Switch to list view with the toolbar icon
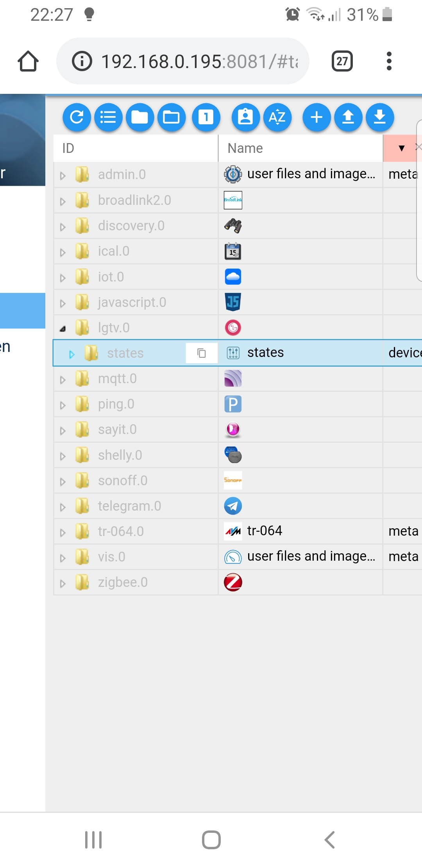The image size is (422, 868). 108,117
